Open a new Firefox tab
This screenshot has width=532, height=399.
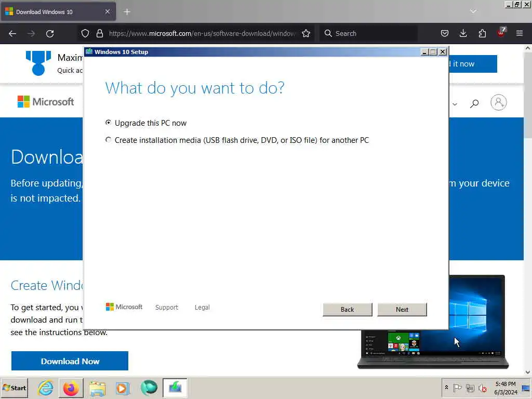(x=127, y=12)
